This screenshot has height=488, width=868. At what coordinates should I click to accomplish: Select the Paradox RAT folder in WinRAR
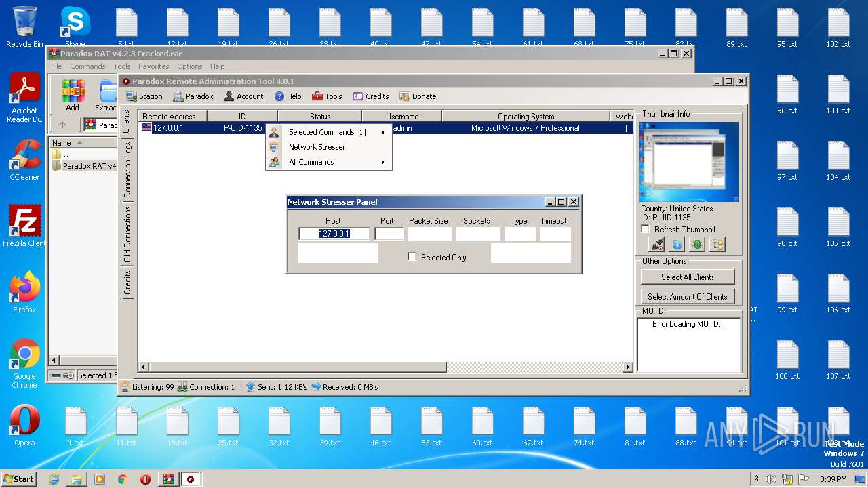(84, 166)
